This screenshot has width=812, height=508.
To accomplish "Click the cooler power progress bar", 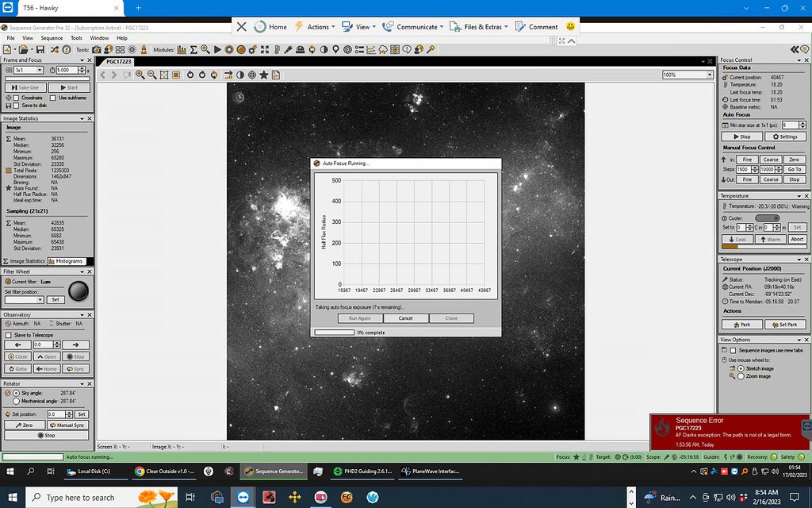I will coord(764,248).
